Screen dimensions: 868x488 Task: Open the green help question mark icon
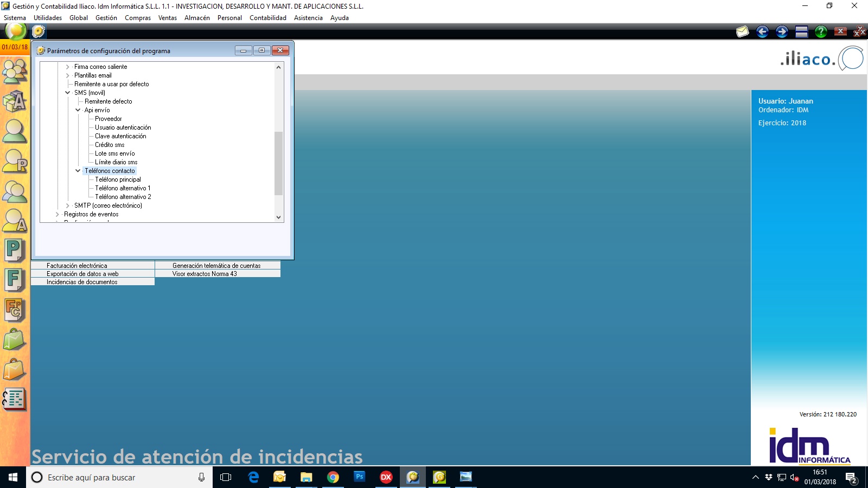click(821, 32)
